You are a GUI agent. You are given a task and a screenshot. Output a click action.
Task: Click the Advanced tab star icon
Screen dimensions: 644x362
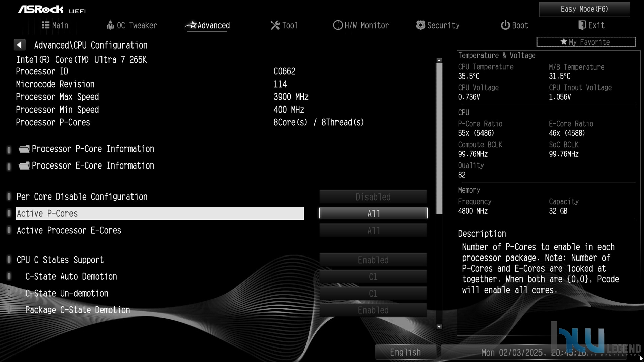192,25
